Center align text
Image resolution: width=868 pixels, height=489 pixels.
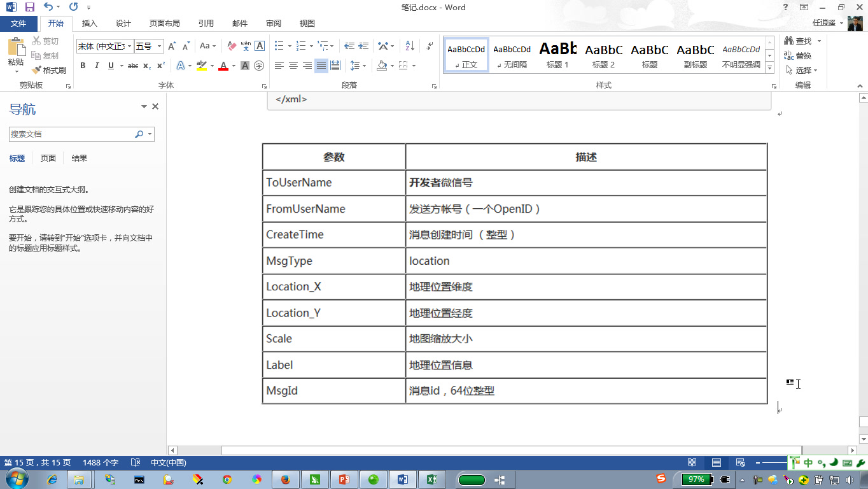(x=293, y=66)
